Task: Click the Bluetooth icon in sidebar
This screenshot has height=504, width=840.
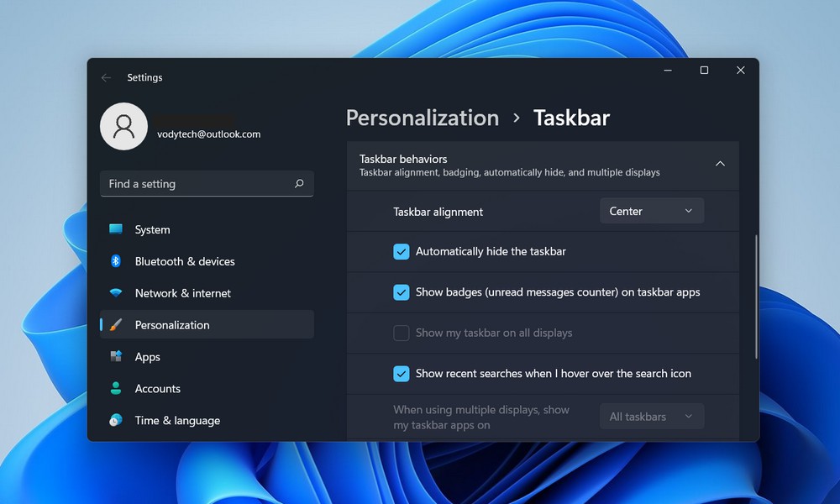Action: pyautogui.click(x=116, y=261)
